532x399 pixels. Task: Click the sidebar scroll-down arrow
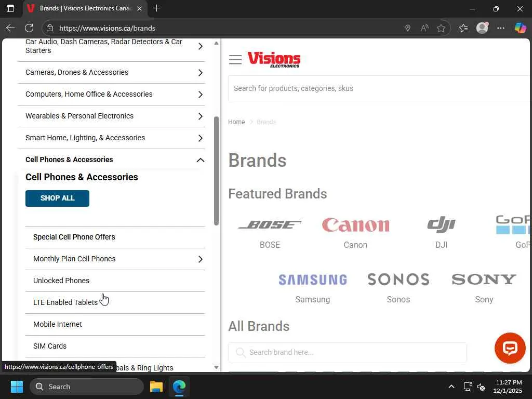click(x=217, y=367)
